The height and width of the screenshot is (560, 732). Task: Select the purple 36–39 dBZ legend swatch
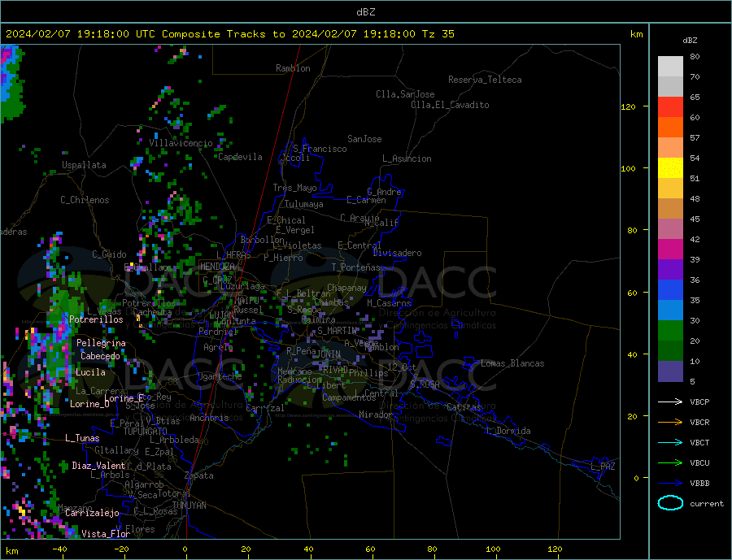point(670,270)
